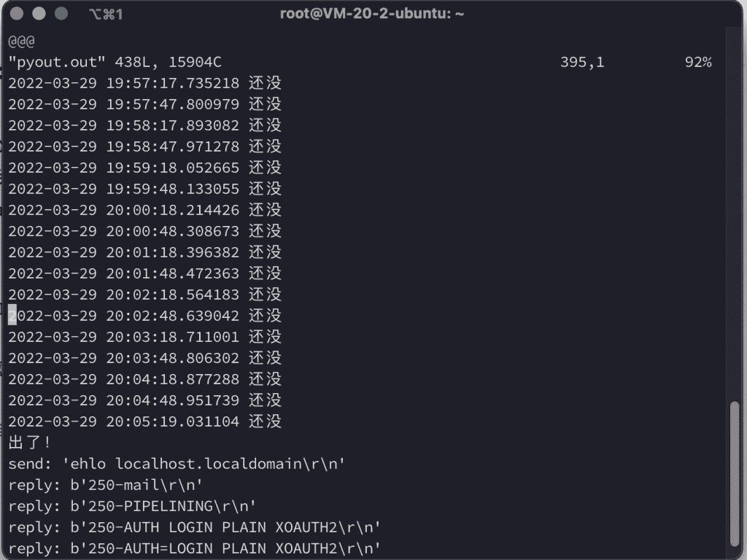
Task: Click the red close traffic-light button
Action: [x=17, y=12]
